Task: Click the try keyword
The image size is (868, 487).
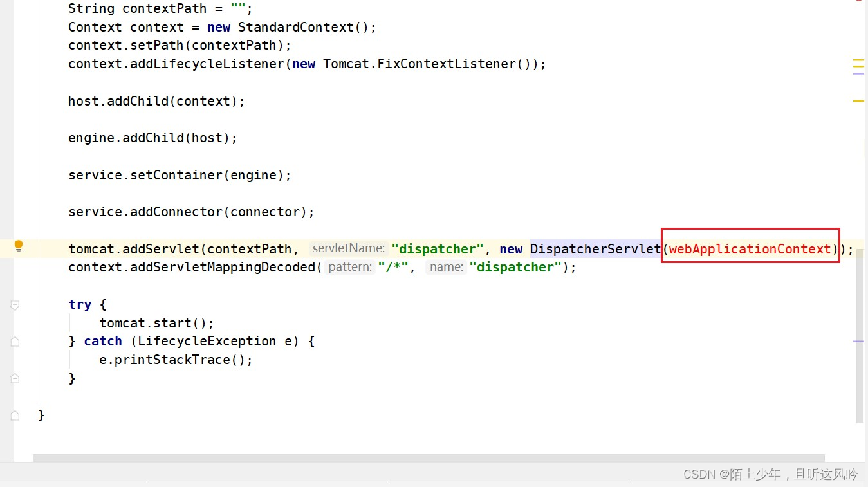Action: point(80,304)
